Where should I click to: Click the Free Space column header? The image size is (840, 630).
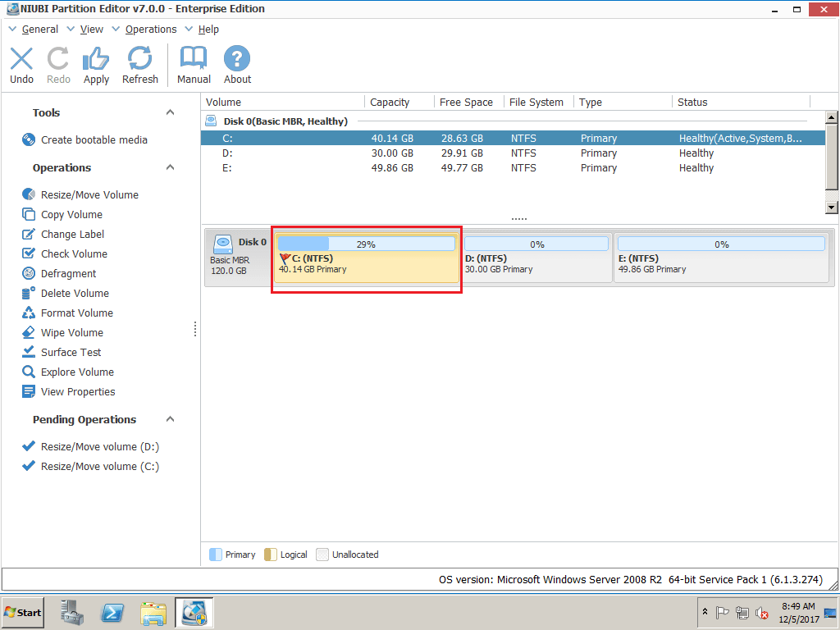click(x=468, y=103)
